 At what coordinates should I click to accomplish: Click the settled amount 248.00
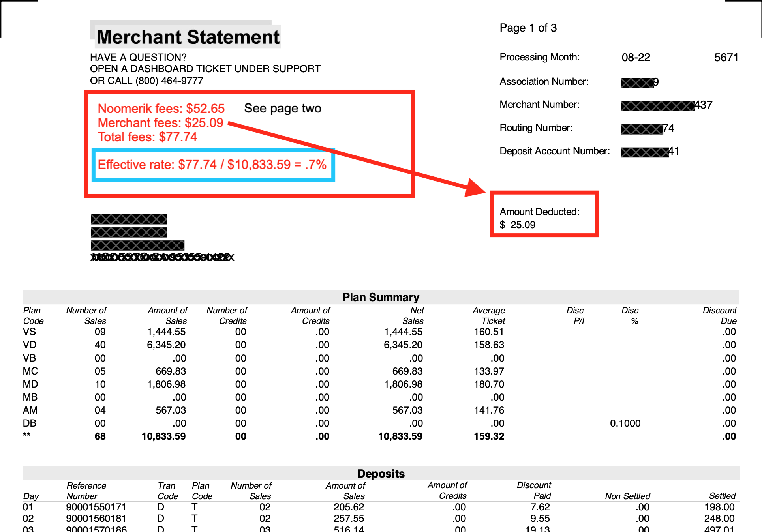pos(719,519)
